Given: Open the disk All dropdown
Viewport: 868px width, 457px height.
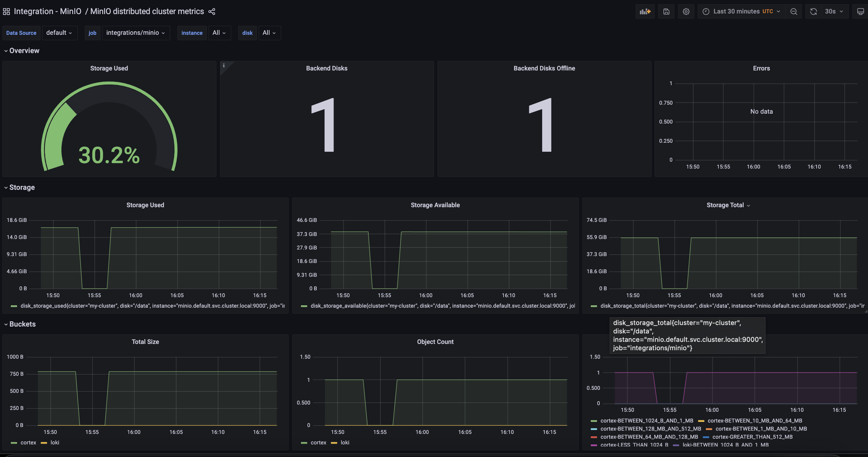Looking at the screenshot, I should coord(269,33).
